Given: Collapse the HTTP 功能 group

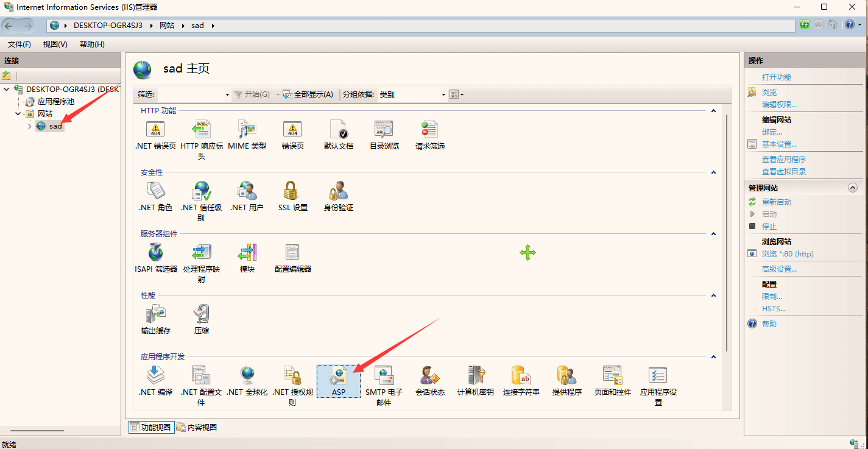Looking at the screenshot, I should (713, 111).
